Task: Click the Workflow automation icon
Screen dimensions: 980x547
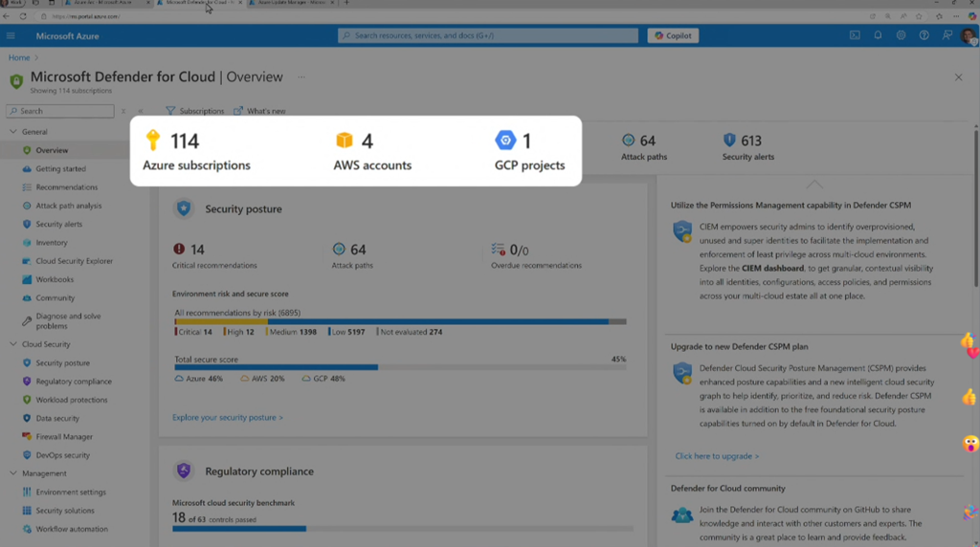Action: tap(26, 529)
